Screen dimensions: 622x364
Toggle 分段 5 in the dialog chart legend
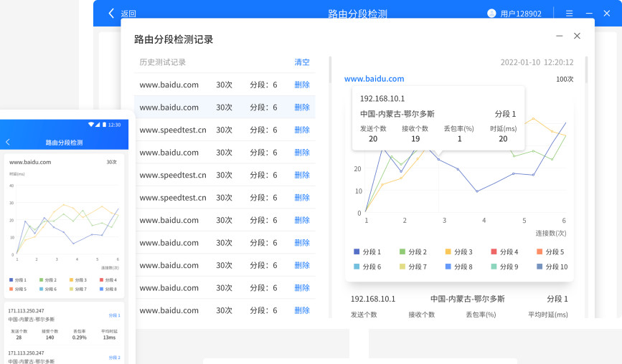pyautogui.click(x=550, y=252)
